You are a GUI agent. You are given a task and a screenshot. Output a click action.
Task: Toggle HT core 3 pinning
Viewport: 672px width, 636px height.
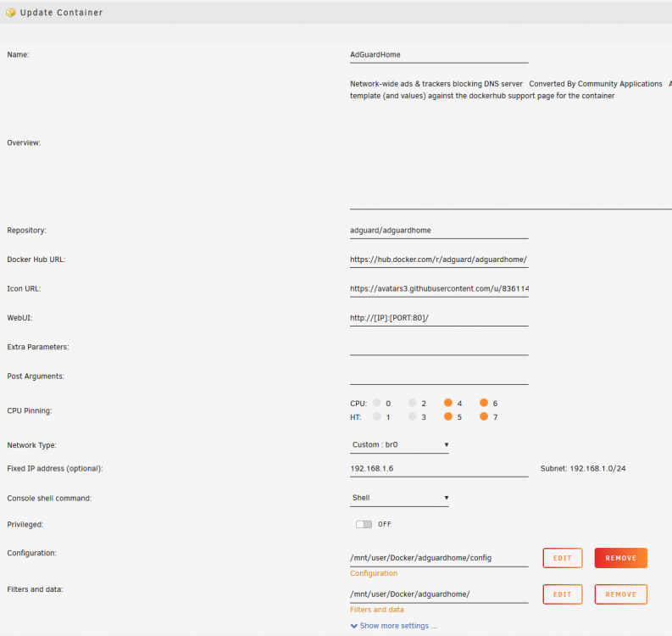[x=413, y=416]
